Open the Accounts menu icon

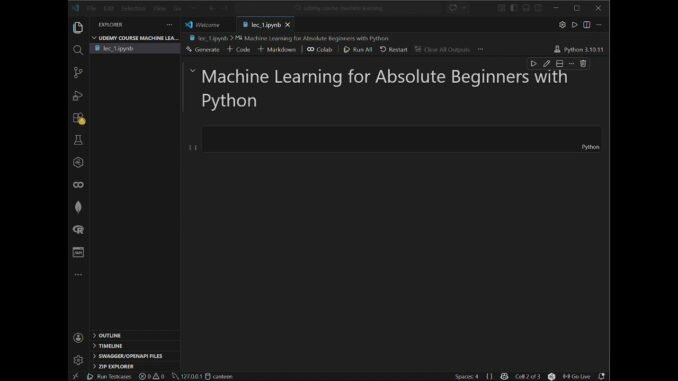[x=78, y=338]
